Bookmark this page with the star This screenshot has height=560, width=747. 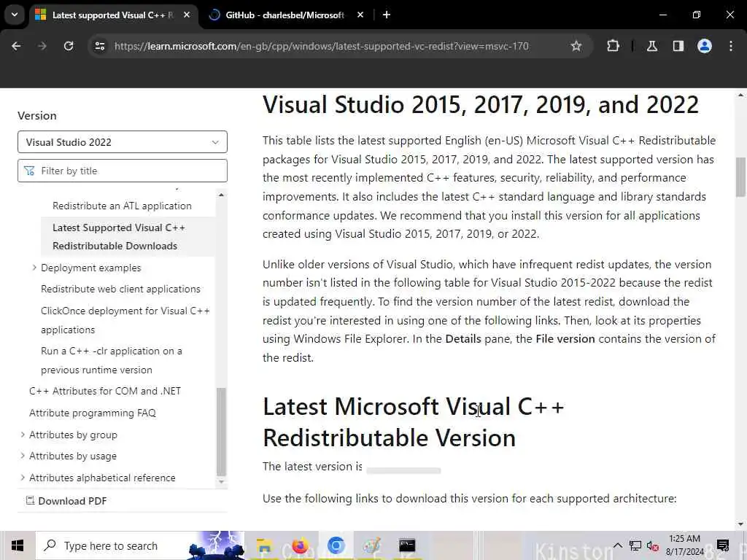pyautogui.click(x=576, y=46)
